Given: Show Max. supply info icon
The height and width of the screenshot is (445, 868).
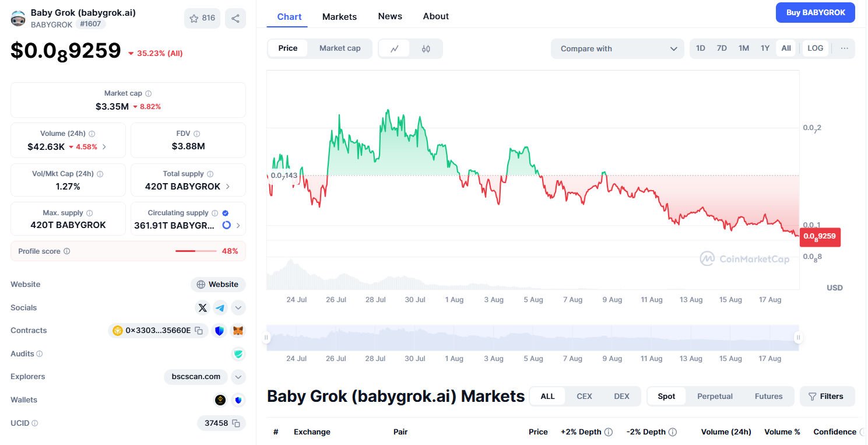Looking at the screenshot, I should coord(90,213).
